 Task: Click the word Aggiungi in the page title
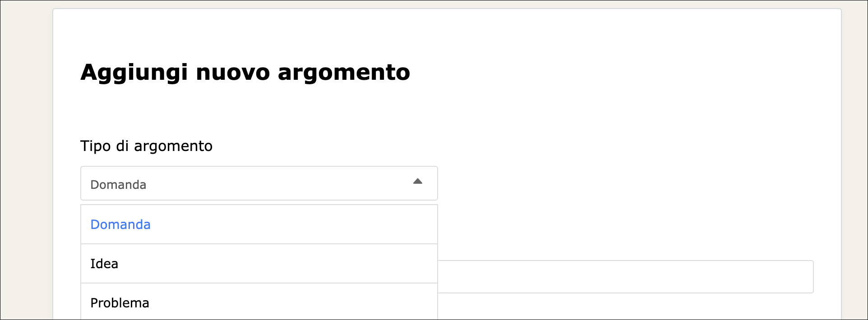coord(134,72)
